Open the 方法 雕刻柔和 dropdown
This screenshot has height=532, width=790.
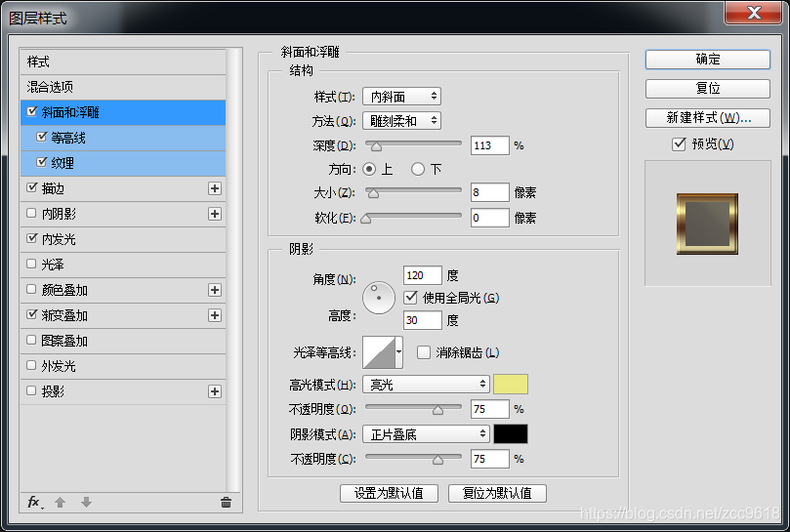[x=402, y=121]
